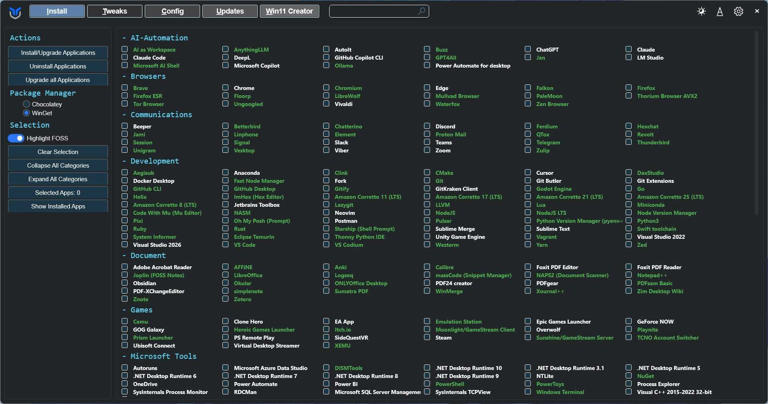This screenshot has height=404, width=768.
Task: Choose the WinGet radio option
Action: (x=27, y=113)
